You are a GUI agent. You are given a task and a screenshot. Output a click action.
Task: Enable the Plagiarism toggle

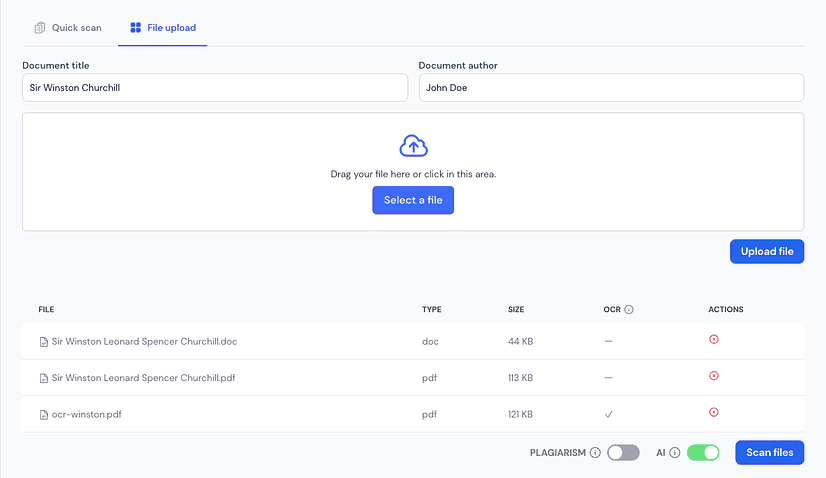click(x=623, y=453)
